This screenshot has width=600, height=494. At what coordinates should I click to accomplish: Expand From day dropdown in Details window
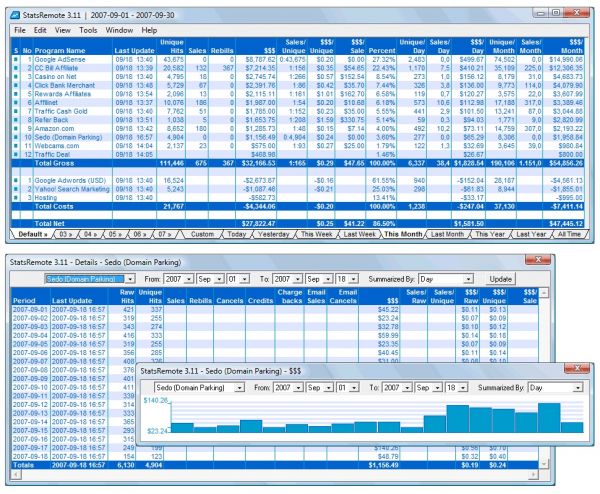245,279
